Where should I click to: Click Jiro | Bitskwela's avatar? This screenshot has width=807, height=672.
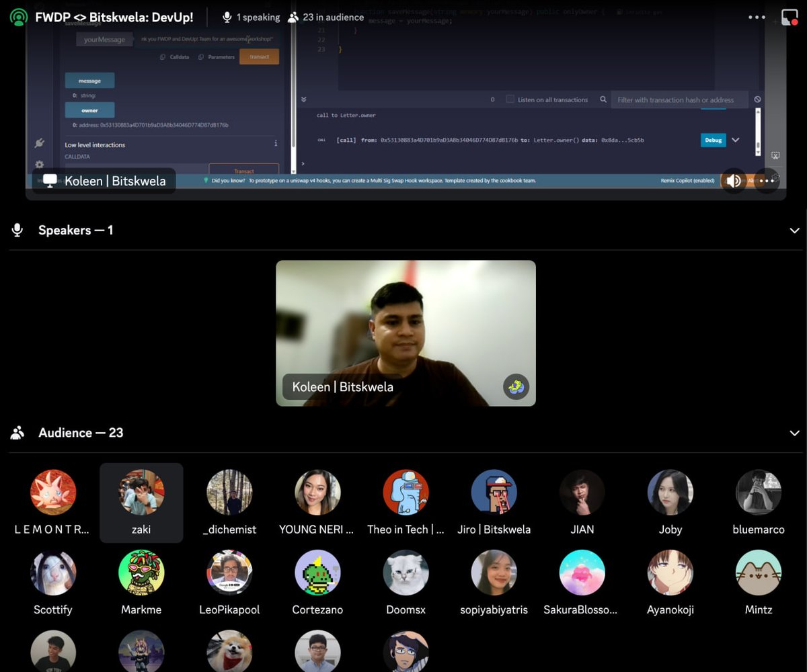point(494,492)
